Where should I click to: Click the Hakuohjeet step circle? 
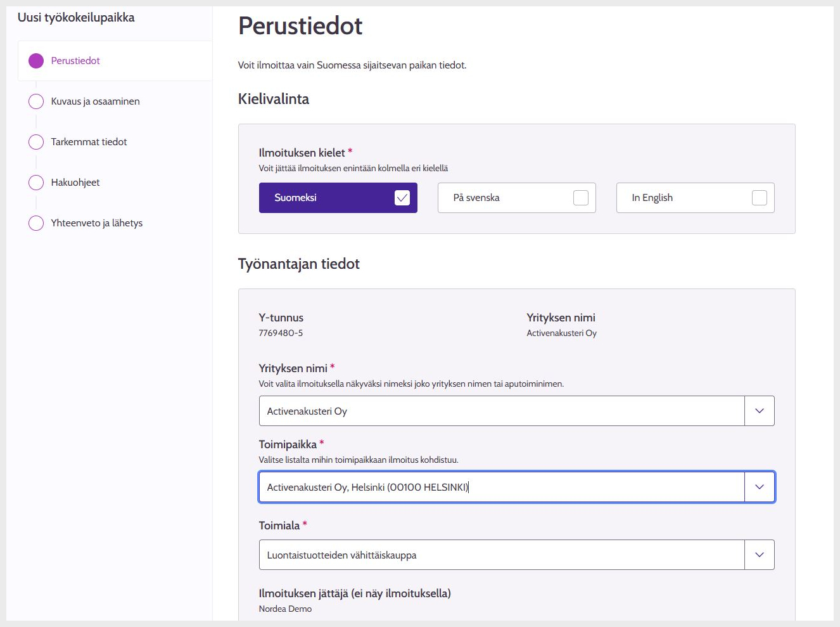36,183
